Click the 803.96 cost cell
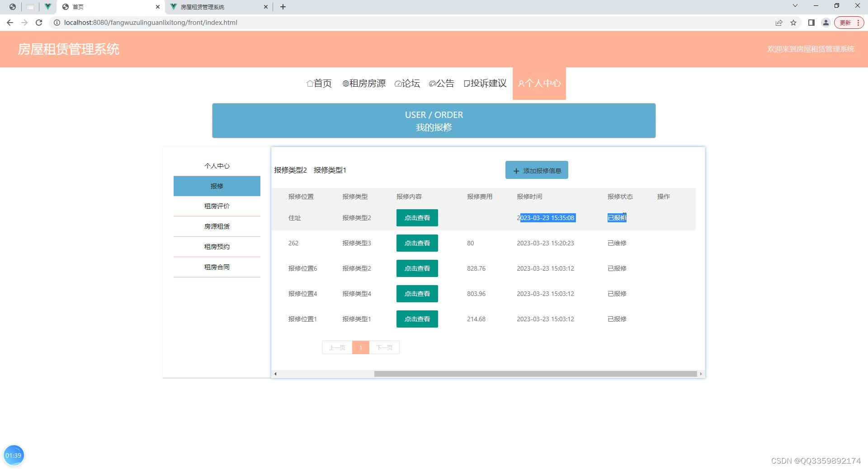 click(476, 294)
